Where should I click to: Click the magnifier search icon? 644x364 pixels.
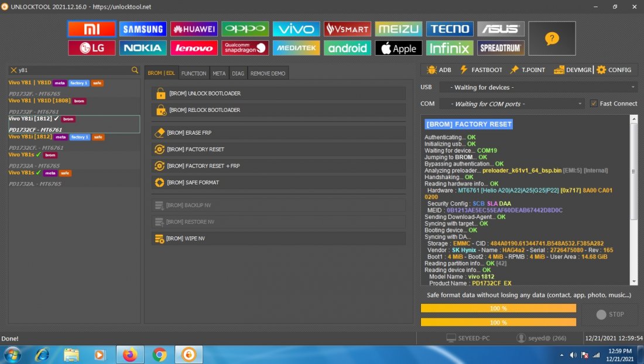[135, 70]
